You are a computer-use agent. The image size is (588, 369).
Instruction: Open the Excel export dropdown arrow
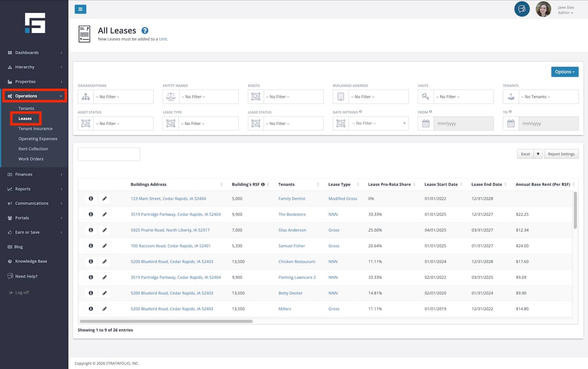[x=538, y=154]
